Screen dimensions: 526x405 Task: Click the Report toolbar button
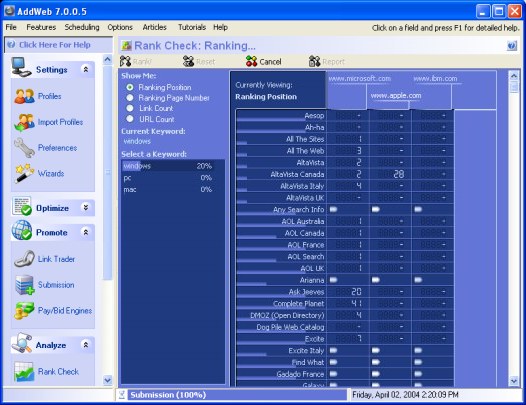tap(326, 61)
